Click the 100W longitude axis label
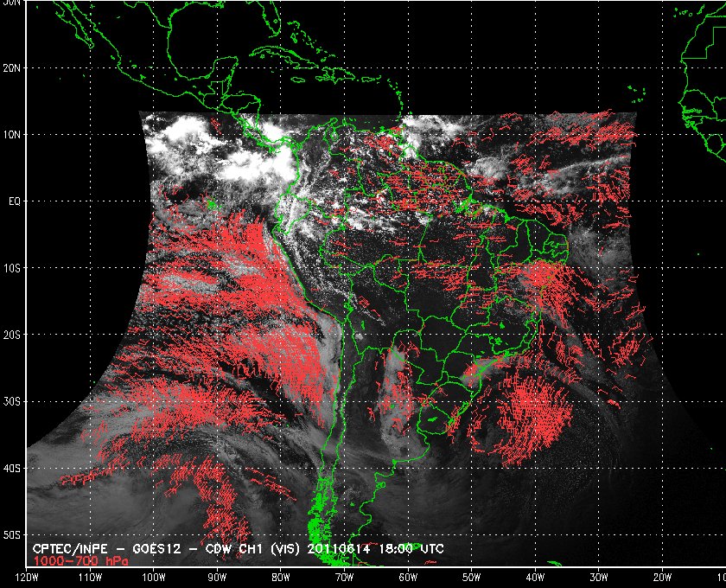726x588 pixels. click(154, 578)
